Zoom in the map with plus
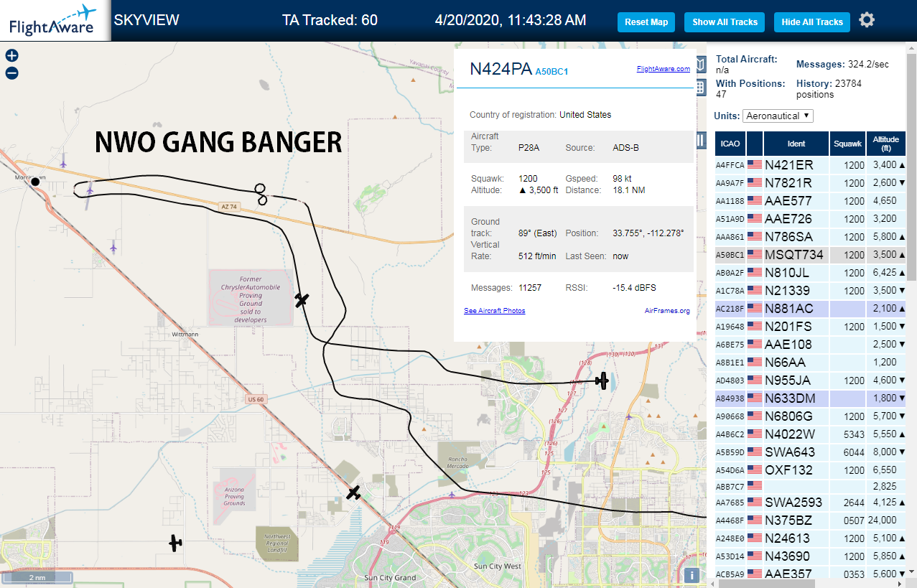 tap(11, 55)
